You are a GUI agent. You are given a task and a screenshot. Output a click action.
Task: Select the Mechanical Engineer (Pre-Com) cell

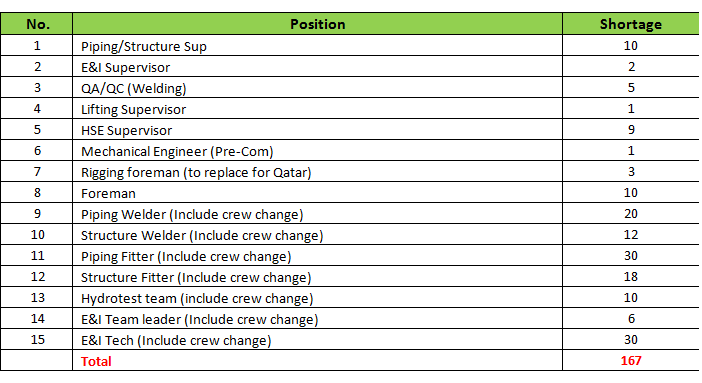(317, 151)
